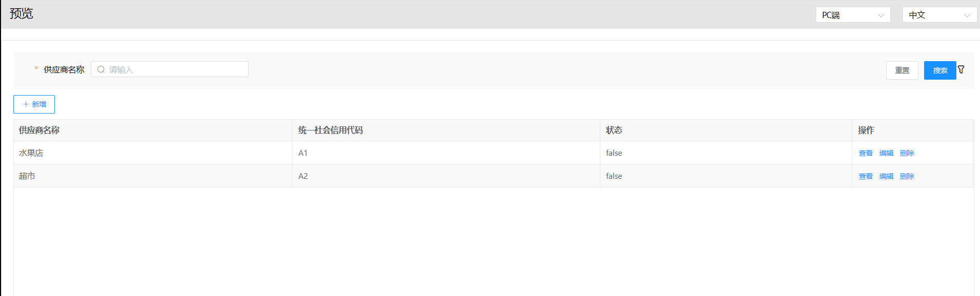Click the 状态 column header

(x=614, y=131)
